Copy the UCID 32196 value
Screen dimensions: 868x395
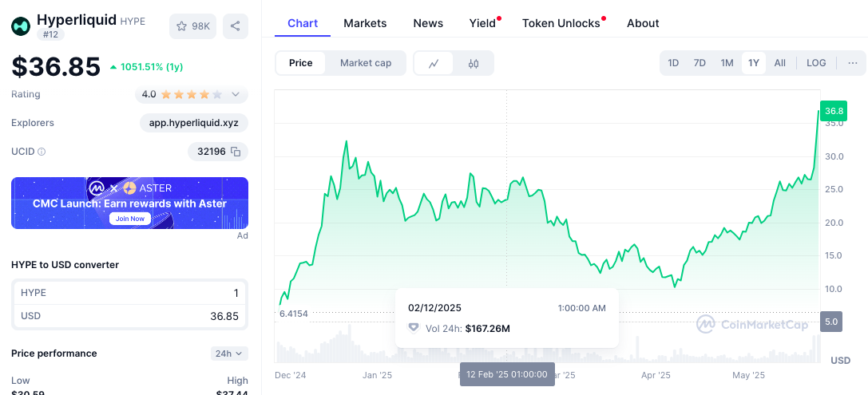pos(236,152)
